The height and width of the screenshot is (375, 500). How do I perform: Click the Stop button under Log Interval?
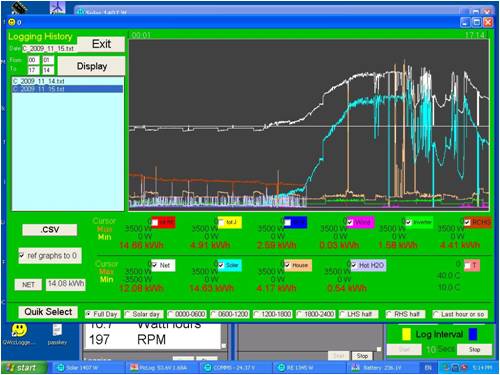coord(474,349)
